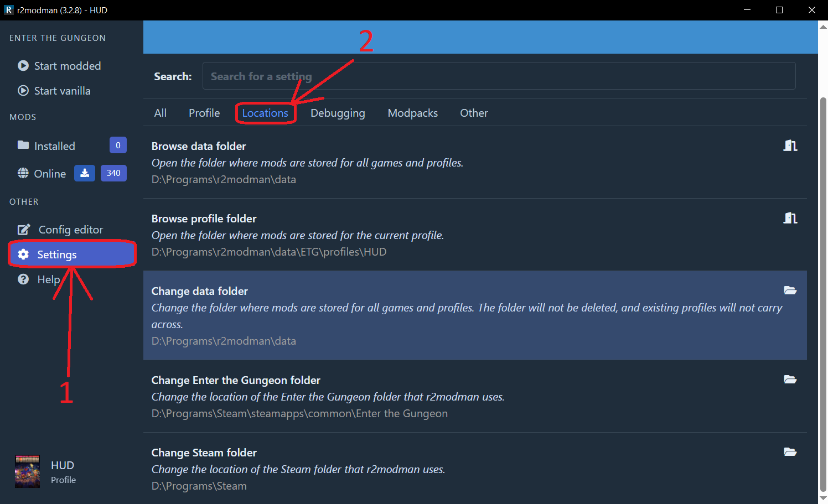The width and height of the screenshot is (828, 504).
Task: Click folder icon for Change Steam folder
Action: tap(790, 452)
